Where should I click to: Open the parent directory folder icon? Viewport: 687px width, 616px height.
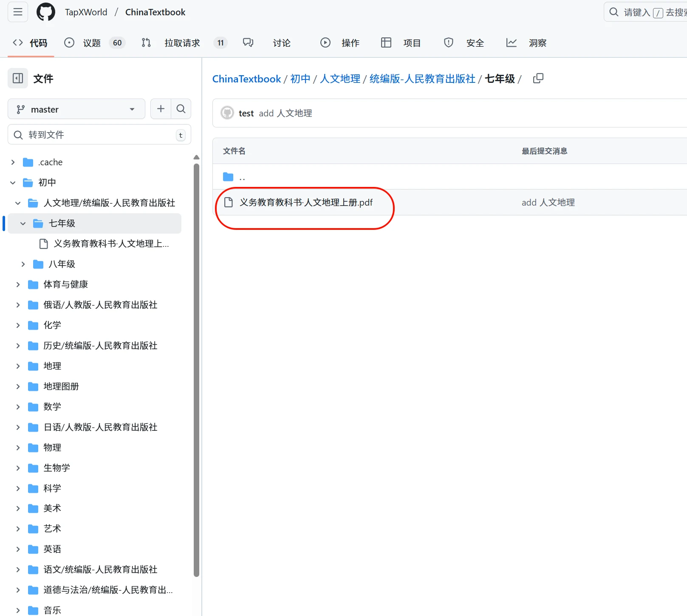228,177
